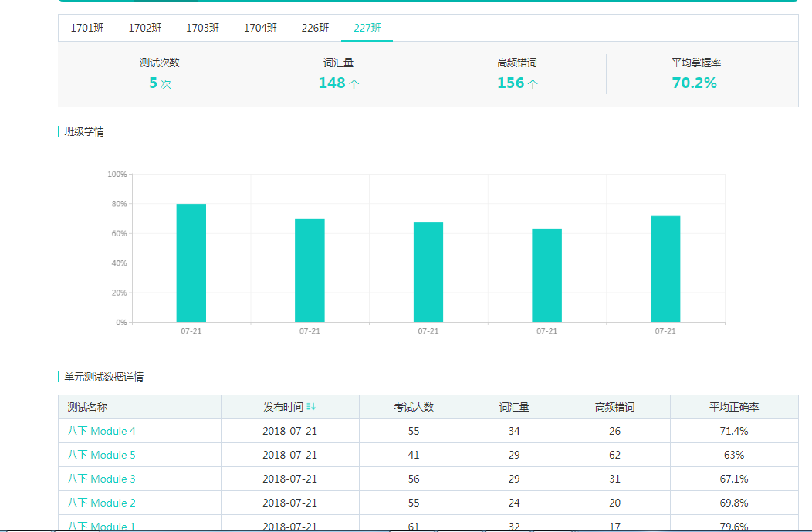Click the 词汇量 value 148 个
This screenshot has height=532, width=812.
click(x=339, y=83)
